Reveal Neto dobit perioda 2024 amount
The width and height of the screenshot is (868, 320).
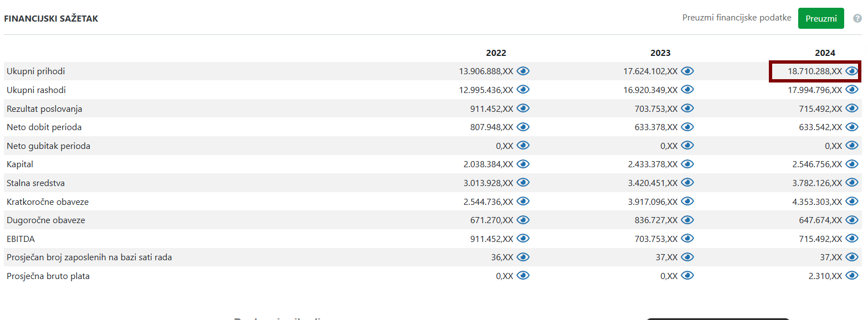852,127
